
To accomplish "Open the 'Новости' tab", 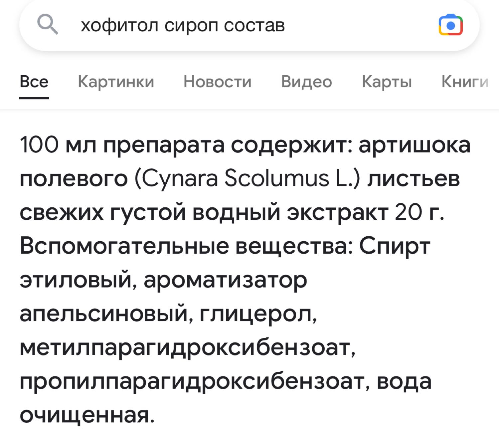I will [217, 82].
